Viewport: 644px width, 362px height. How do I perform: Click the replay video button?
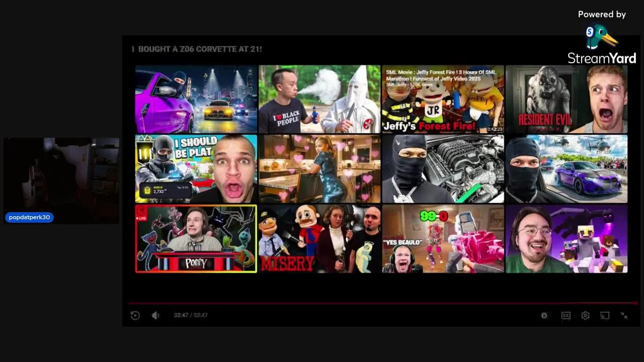click(x=135, y=315)
